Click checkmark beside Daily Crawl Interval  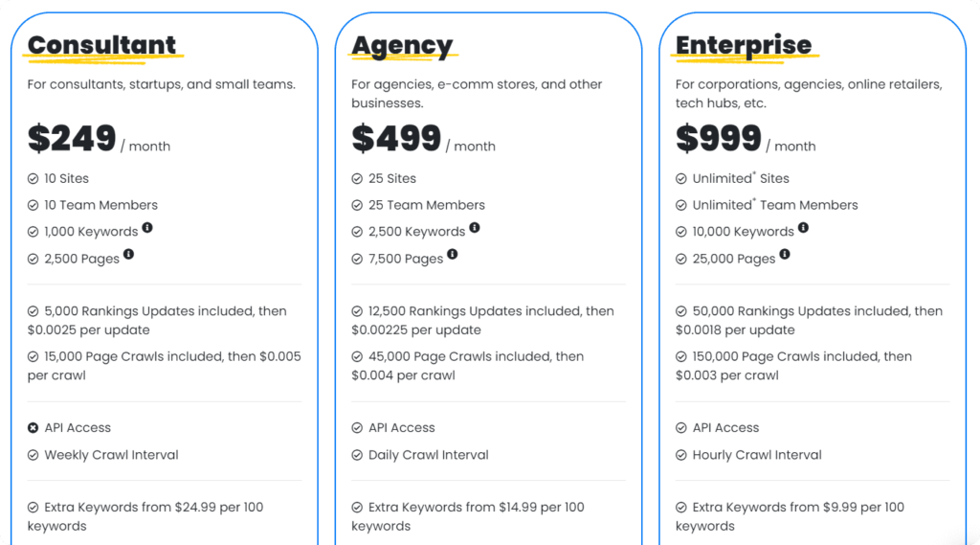(357, 455)
